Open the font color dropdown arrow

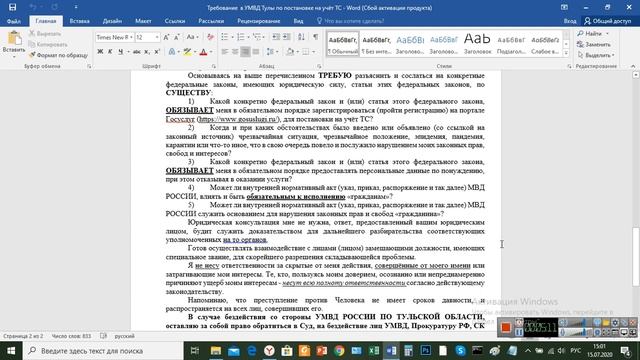coord(211,52)
